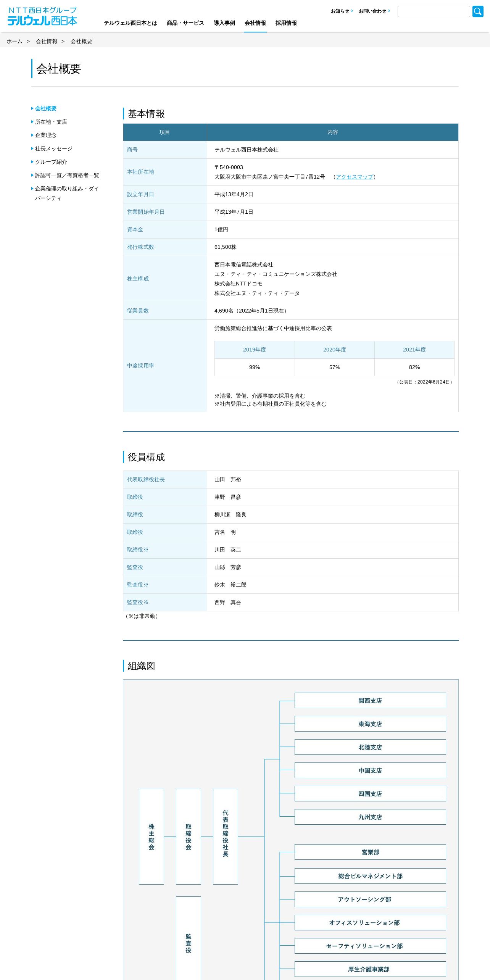Open 商品・サービス menu
This screenshot has height=980, width=490.
click(x=185, y=23)
